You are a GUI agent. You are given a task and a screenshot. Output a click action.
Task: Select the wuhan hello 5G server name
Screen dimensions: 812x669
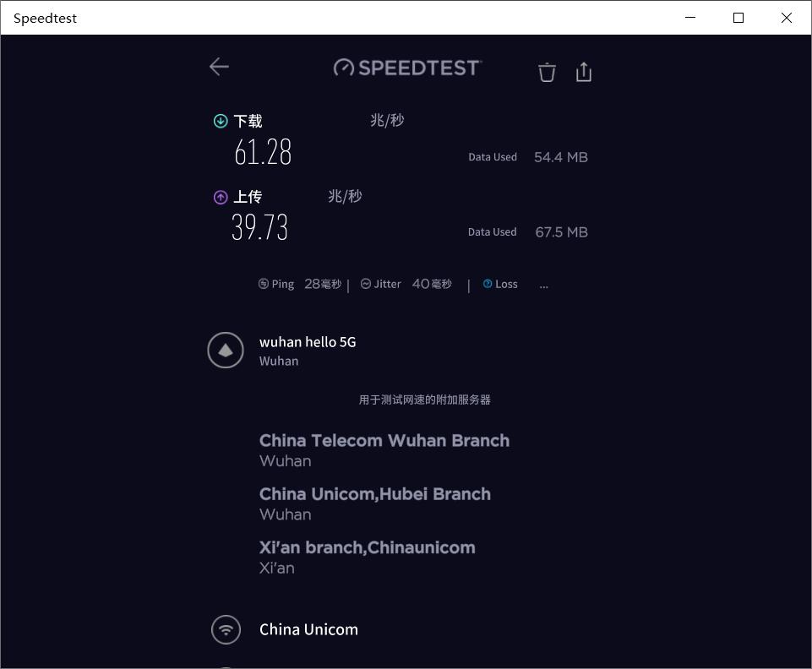click(x=308, y=342)
